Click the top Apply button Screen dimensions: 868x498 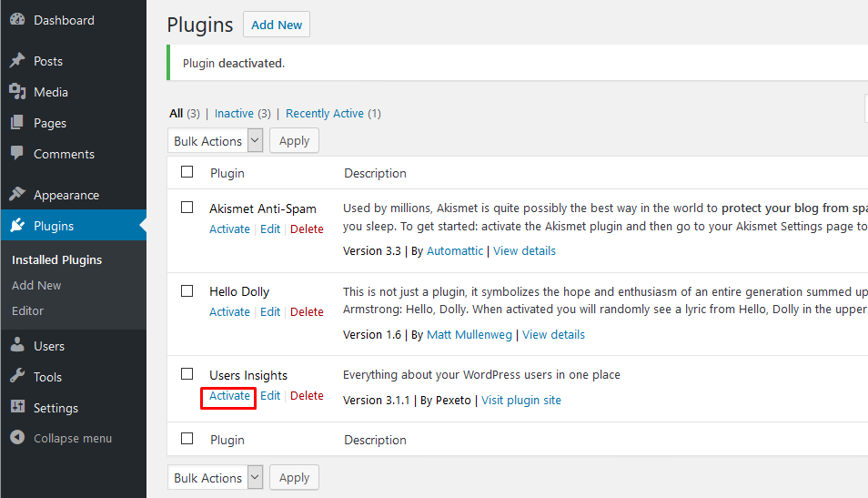[294, 141]
